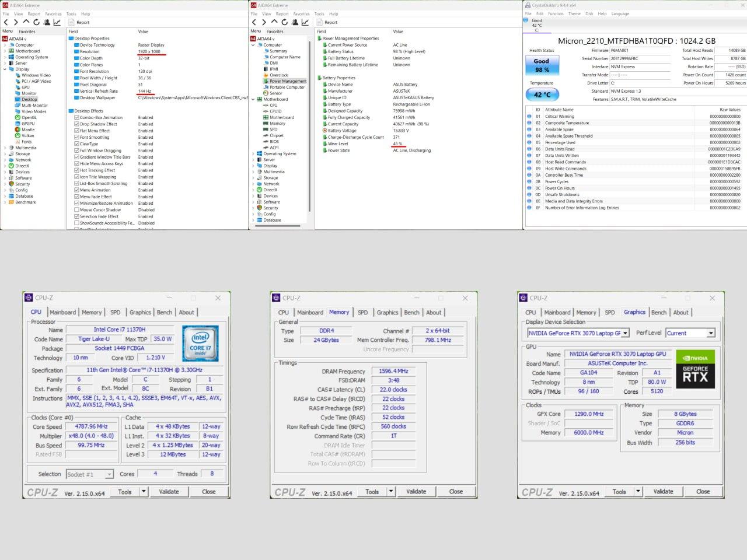Enable the Mouse Cursor Shadow checkbox
Screen dimensions: 747x560
[76, 210]
